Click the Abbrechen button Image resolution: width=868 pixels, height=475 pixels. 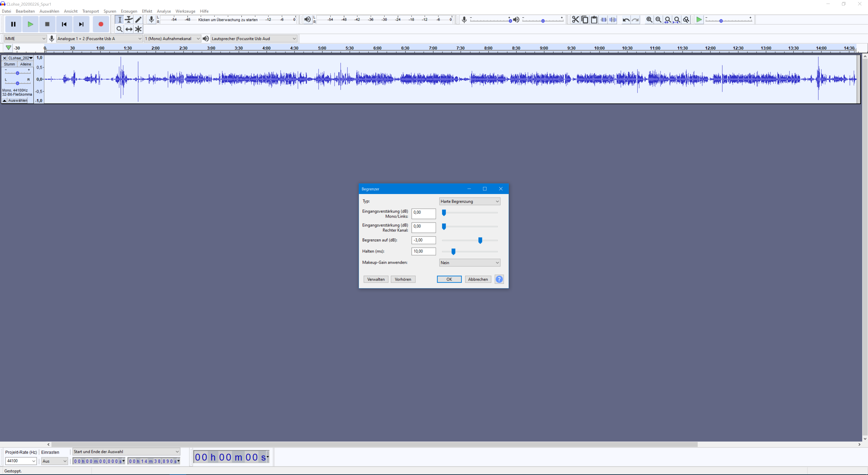tap(477, 279)
